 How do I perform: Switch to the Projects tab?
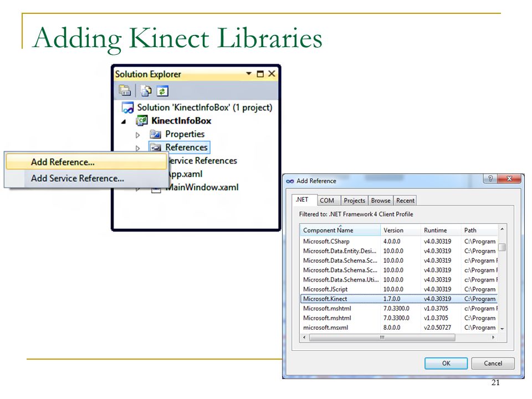tap(355, 201)
